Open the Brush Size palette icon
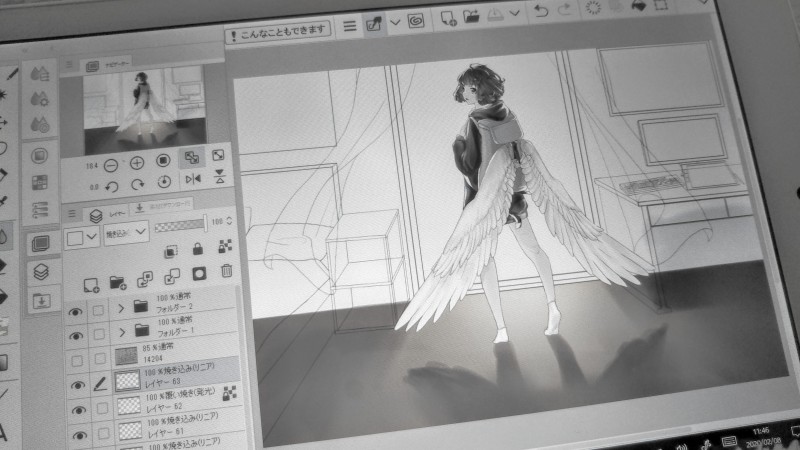The image size is (800, 450). coord(40,124)
